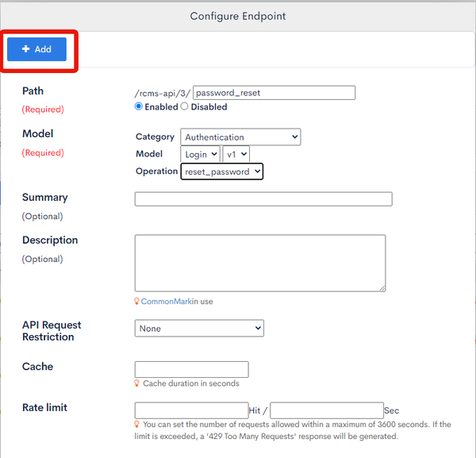476x458 pixels.
Task: Click the blue Add button
Action: [x=36, y=49]
